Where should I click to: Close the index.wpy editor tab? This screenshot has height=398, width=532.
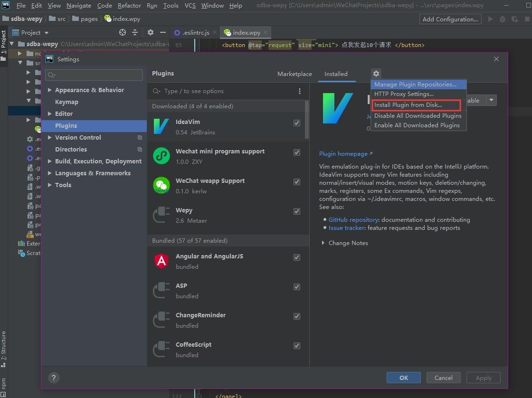266,33
